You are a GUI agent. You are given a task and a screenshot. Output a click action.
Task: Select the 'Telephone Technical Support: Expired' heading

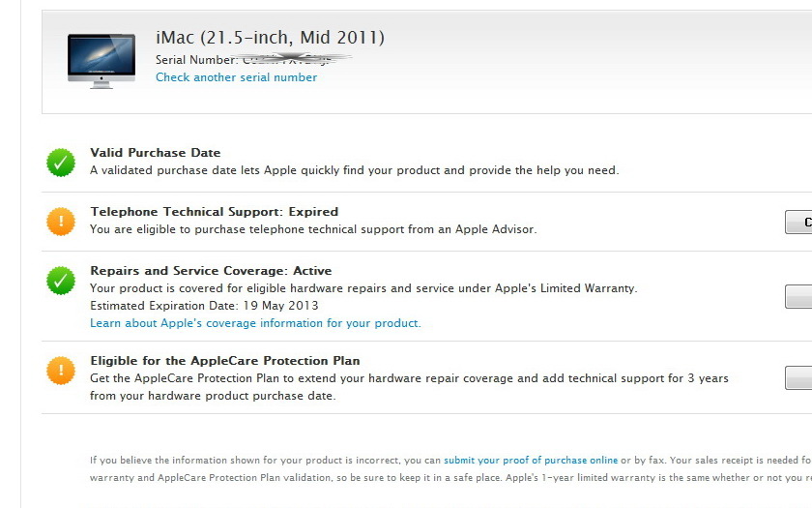click(x=214, y=212)
